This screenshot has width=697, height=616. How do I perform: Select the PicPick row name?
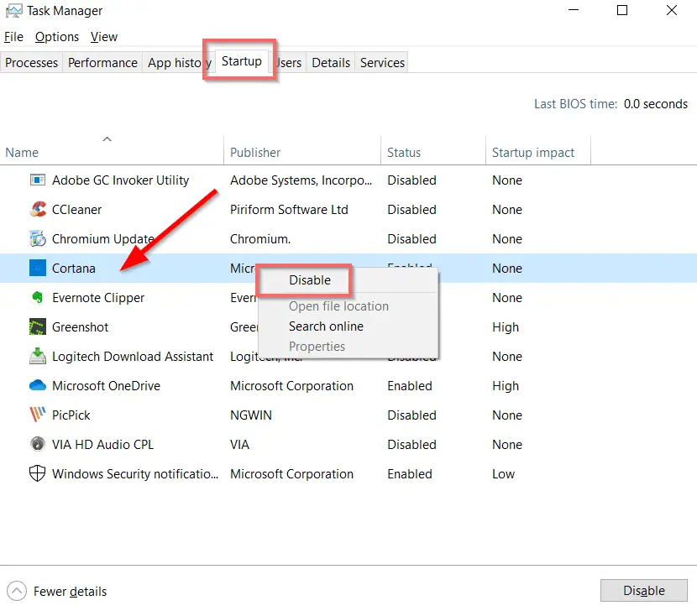(x=71, y=415)
